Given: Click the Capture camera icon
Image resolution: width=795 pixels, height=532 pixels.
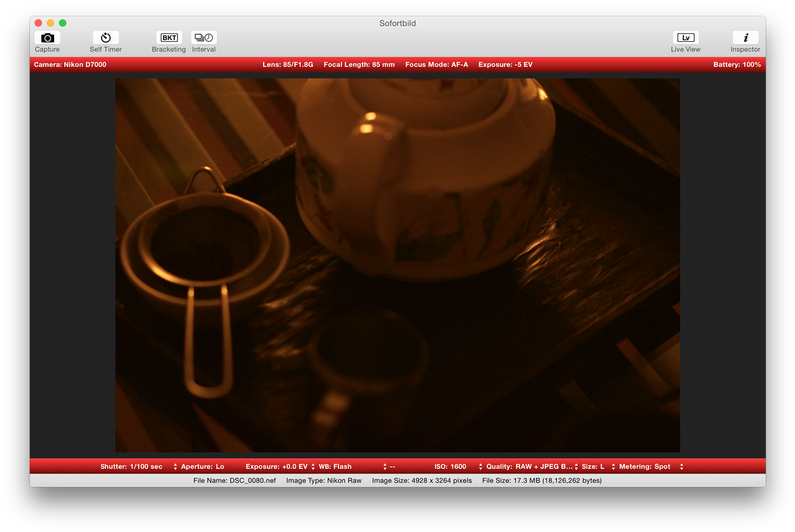Looking at the screenshot, I should tap(47, 37).
